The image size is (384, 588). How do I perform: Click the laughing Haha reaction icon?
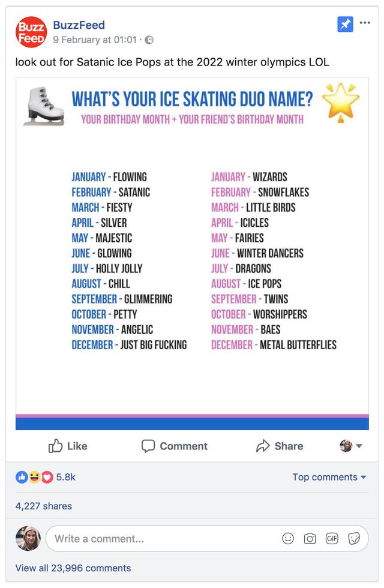34,477
